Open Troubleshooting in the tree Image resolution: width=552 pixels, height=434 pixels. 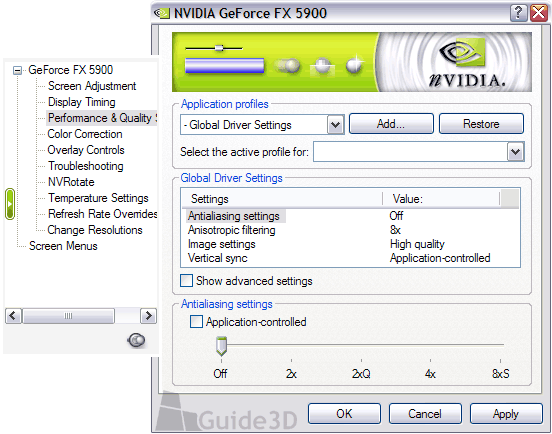[86, 166]
